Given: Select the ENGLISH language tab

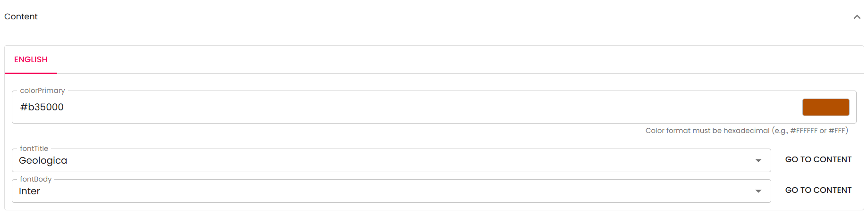Looking at the screenshot, I should pos(31,59).
